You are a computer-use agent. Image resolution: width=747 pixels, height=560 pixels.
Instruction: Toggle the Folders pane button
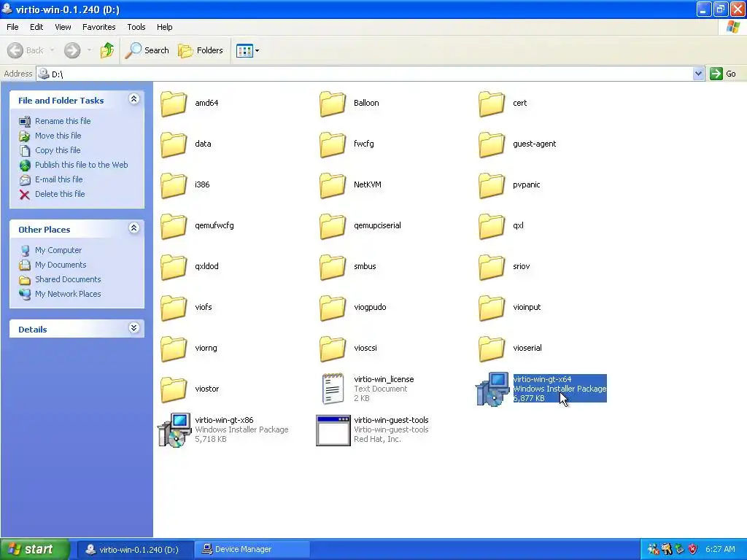click(200, 50)
